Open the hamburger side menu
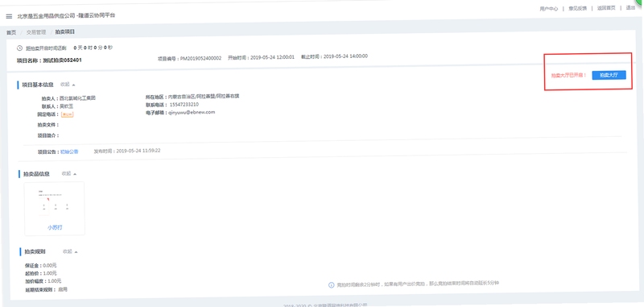644x307 pixels. 9,16
